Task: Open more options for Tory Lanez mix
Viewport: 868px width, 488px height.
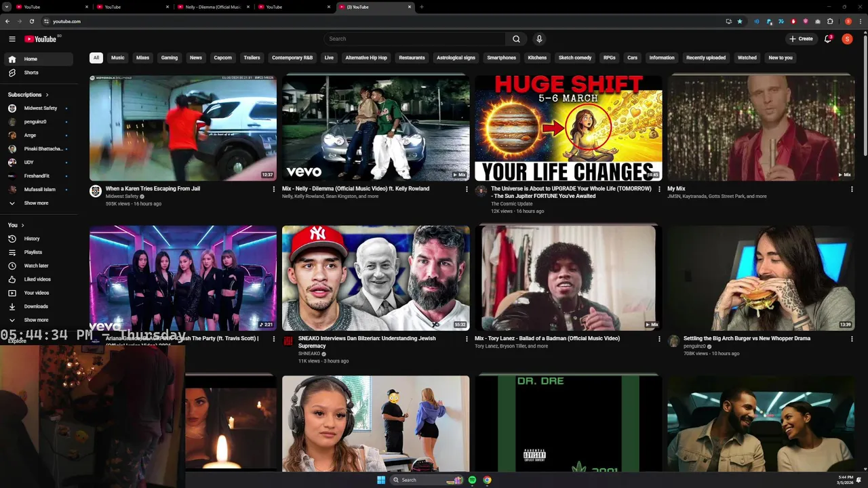Action: click(659, 339)
